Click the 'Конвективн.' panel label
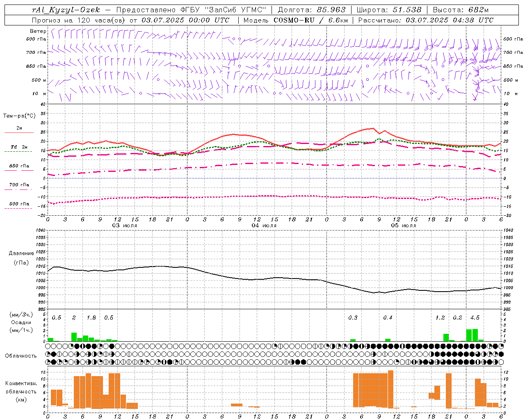 pos(21,383)
